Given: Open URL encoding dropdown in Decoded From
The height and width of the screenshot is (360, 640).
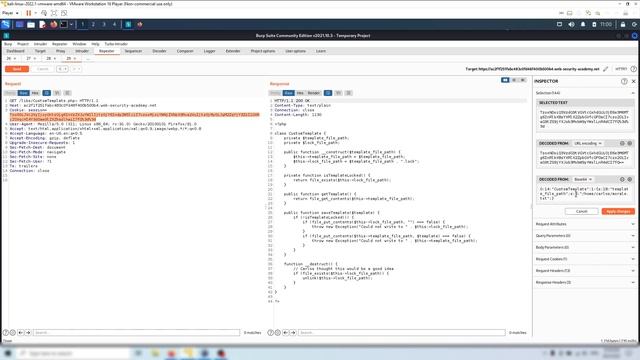Looking at the screenshot, I should [x=588, y=143].
